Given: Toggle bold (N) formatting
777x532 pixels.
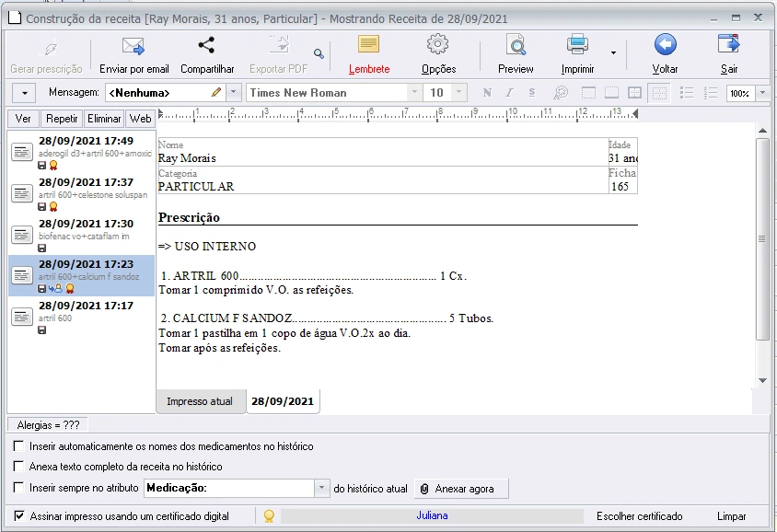Looking at the screenshot, I should 487,93.
